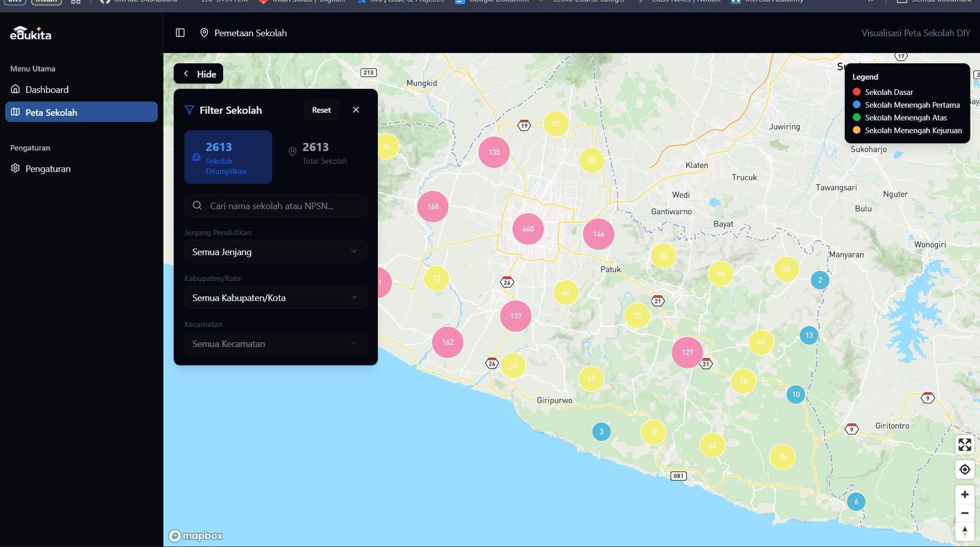Select Dashboard in the sidebar menu
The height and width of the screenshot is (547, 980).
click(x=46, y=89)
